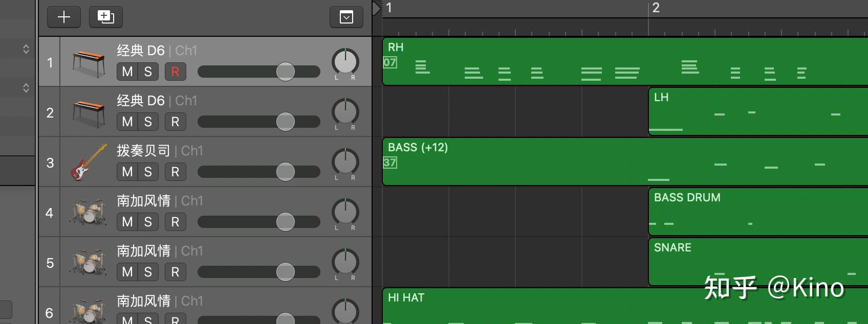Click the drum kit icon on track 5
Screen dimensions: 868x324
click(x=89, y=262)
